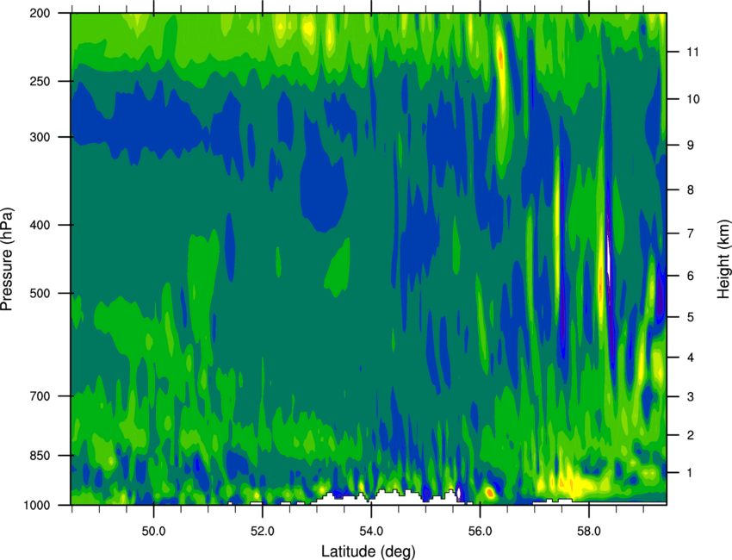
Task: Click the 6 km height label
Action: coord(691,276)
